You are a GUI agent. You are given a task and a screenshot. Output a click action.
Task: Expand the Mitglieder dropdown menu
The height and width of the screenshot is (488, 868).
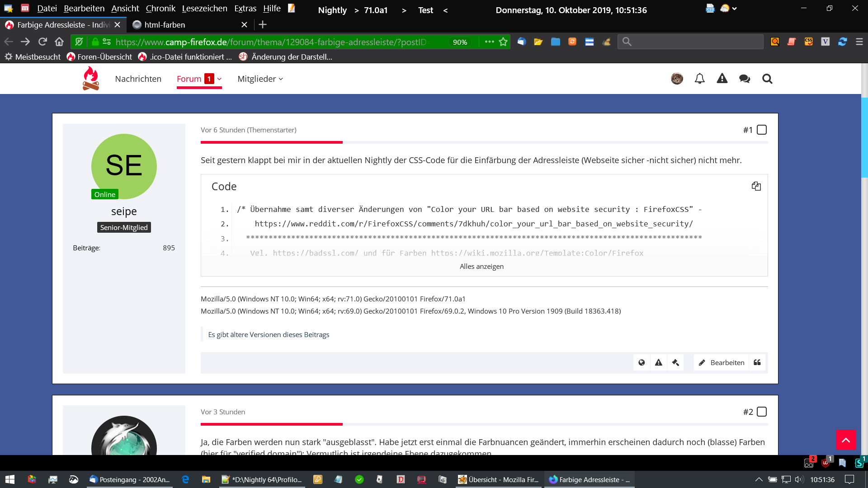pyautogui.click(x=260, y=79)
